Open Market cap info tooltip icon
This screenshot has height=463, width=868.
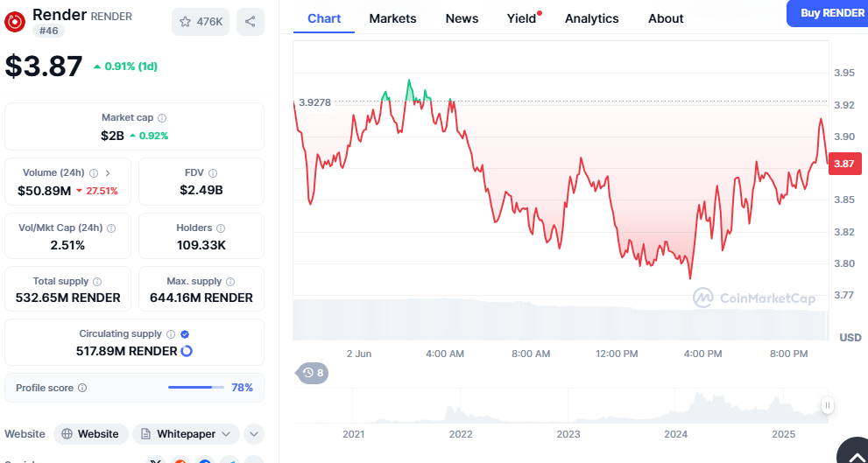162,118
